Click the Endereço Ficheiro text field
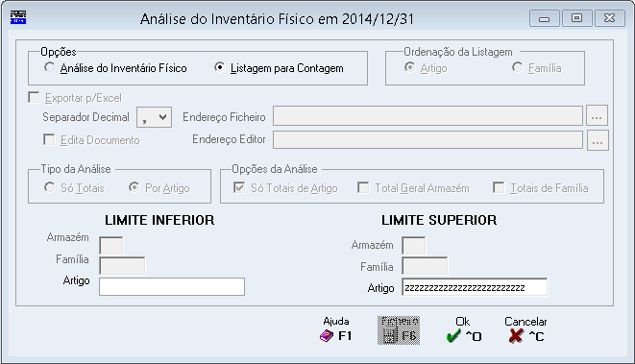 [x=427, y=116]
